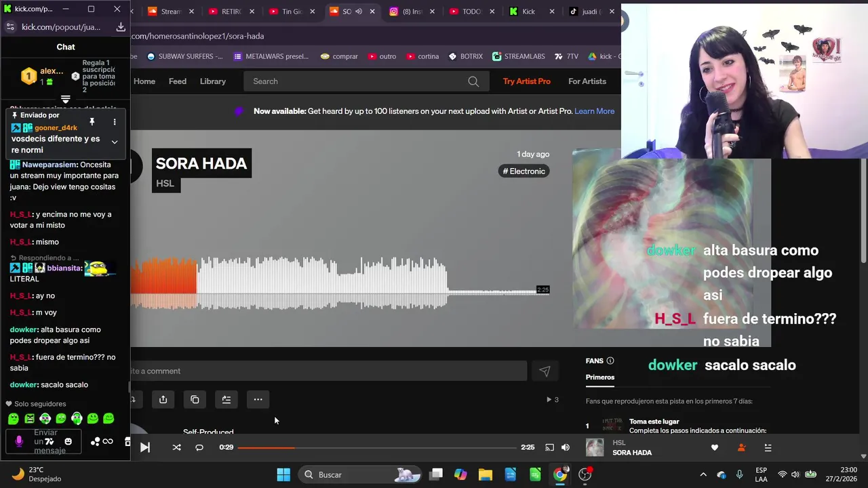
Task: Open site settings icon in Kick popout
Action: (x=10, y=27)
